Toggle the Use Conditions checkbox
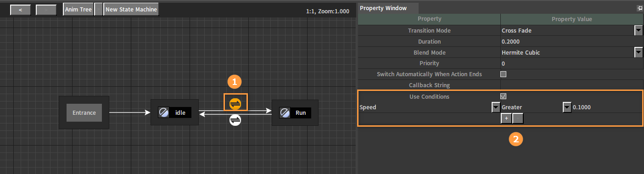Image resolution: width=644 pixels, height=174 pixels. (x=503, y=96)
